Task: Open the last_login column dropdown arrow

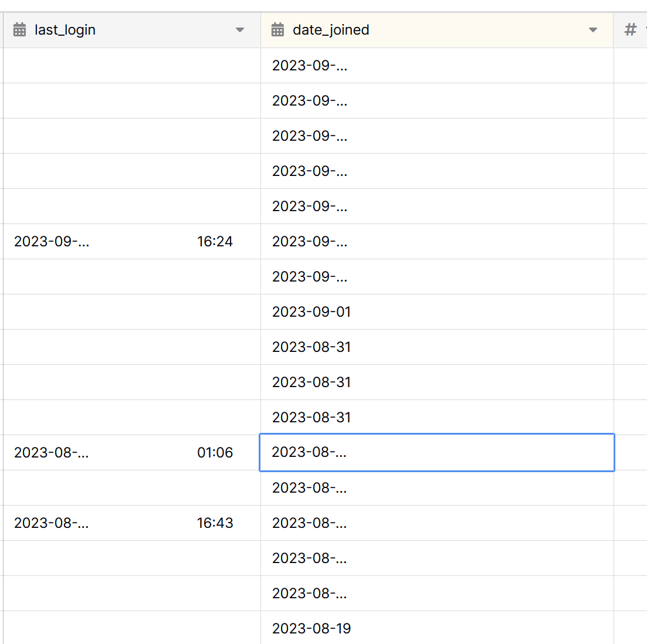Action: pos(240,30)
